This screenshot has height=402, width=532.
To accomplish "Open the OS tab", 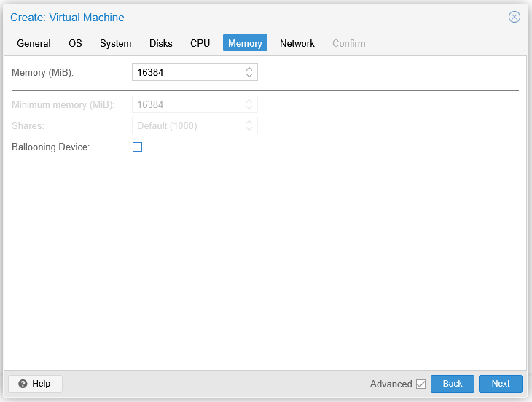I will pos(75,43).
